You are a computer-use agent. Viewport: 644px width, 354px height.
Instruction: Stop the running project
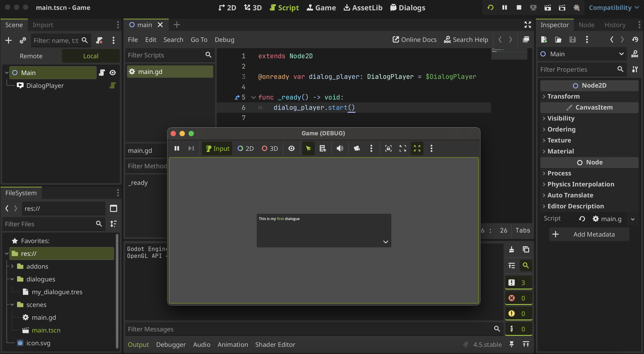[x=519, y=7]
